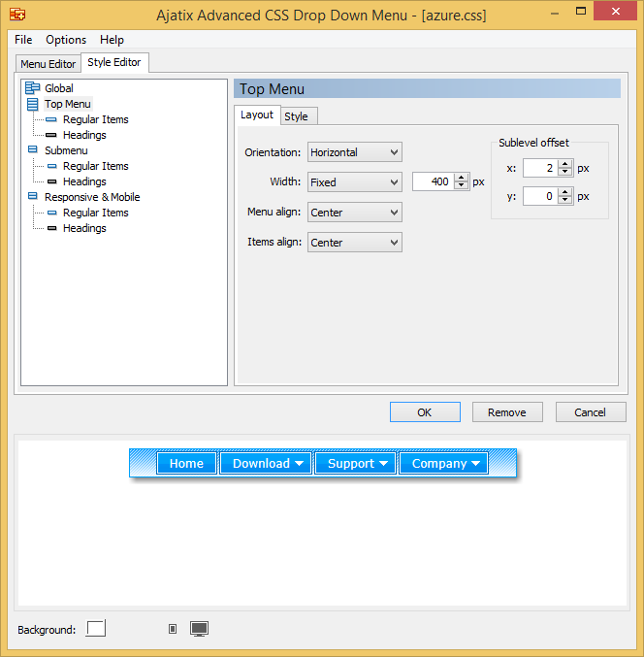This screenshot has width=644, height=657.
Task: Click the Submenu tree icon
Action: pos(32,149)
